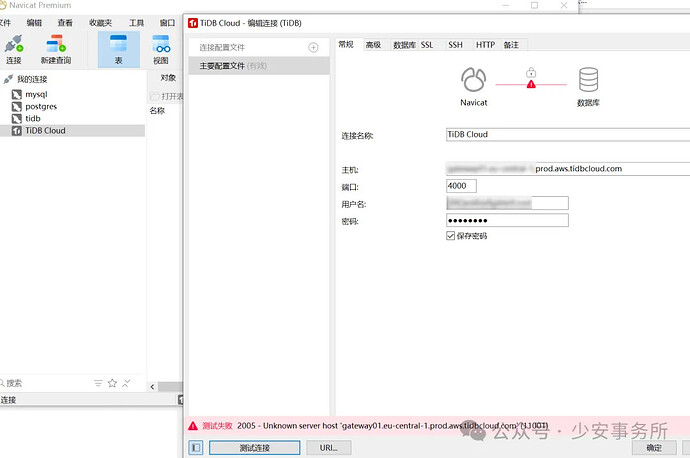Select mysql connection in tree

click(x=36, y=94)
